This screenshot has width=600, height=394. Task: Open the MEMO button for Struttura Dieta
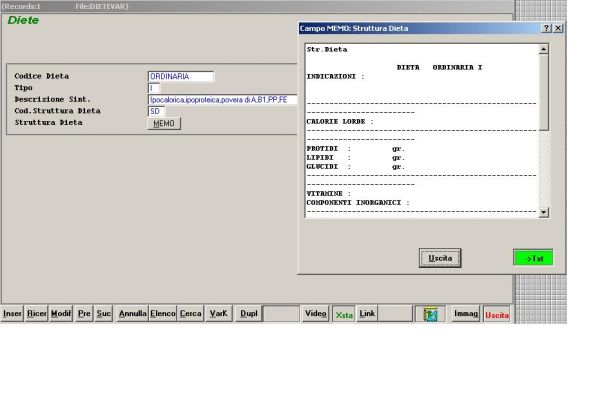tap(164, 123)
